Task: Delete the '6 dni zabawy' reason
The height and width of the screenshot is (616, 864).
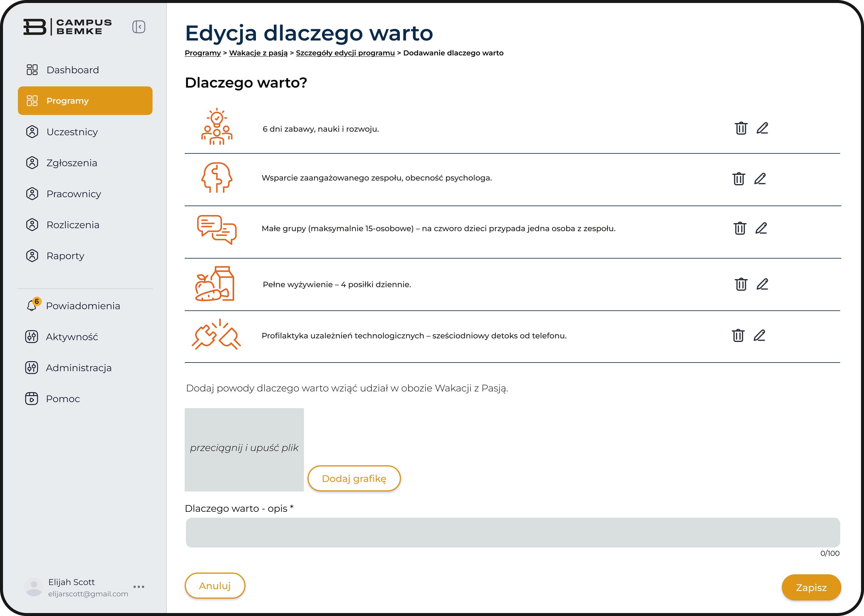Action: pyautogui.click(x=741, y=128)
